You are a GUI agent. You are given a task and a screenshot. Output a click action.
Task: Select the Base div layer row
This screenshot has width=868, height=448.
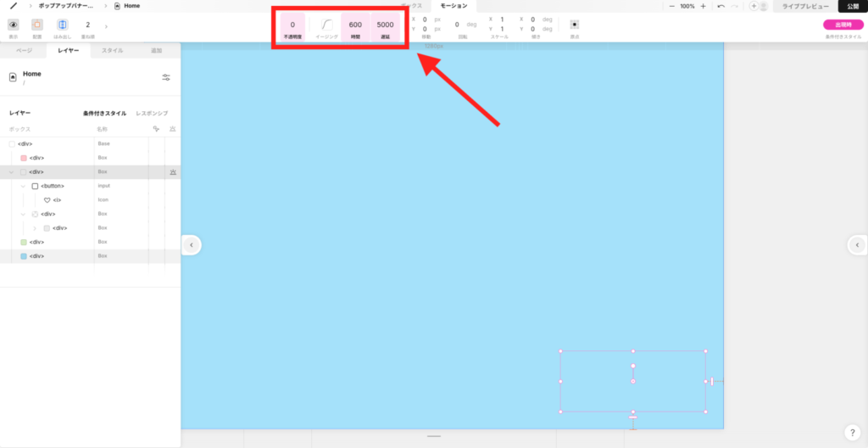pos(90,143)
